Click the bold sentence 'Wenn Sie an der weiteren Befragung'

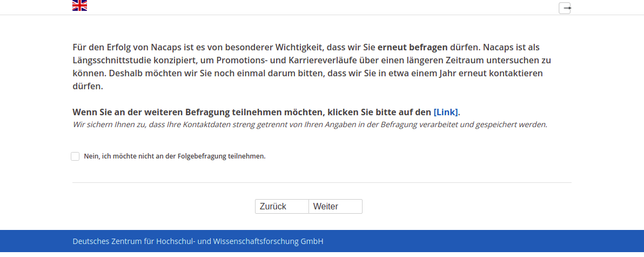click(x=265, y=112)
